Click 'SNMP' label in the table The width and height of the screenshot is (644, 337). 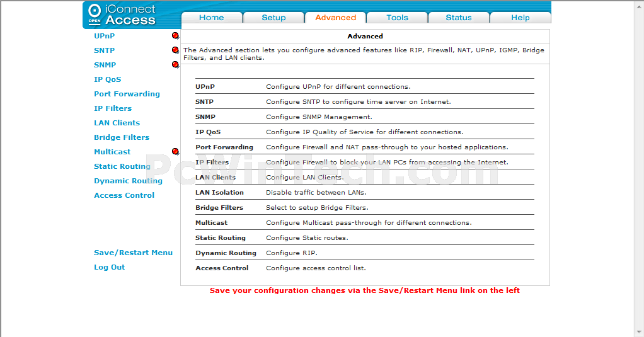205,117
